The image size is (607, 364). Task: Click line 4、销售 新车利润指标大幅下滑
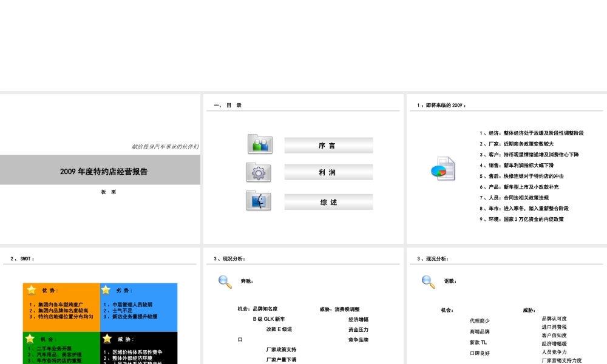(517, 166)
